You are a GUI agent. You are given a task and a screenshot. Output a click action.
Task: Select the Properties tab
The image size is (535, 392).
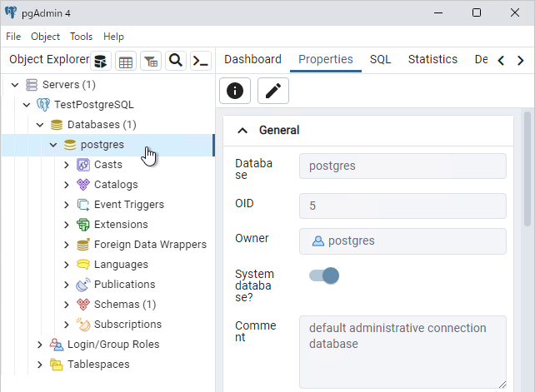click(326, 59)
